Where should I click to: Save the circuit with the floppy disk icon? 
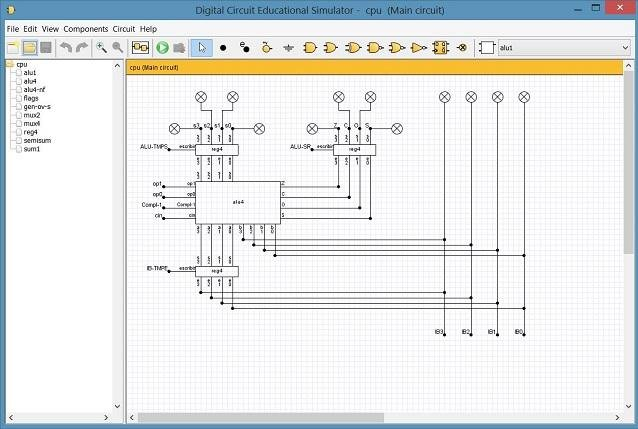pyautogui.click(x=46, y=47)
